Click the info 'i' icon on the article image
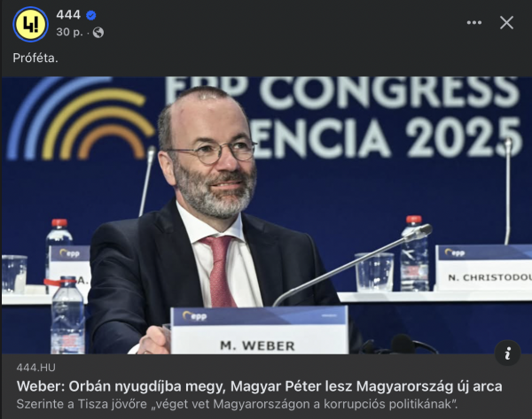Screen dimensions: 532x419 (x=507, y=353)
